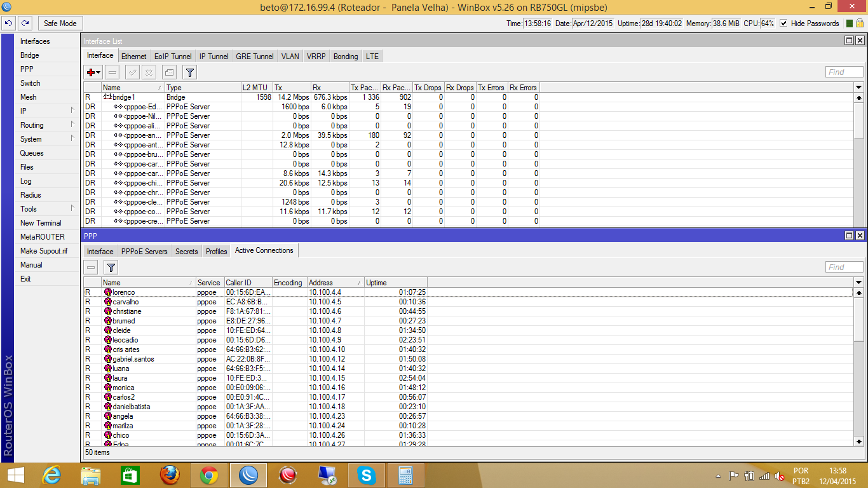Switch to the Secrets tab in PPP
The height and width of the screenshot is (488, 868).
[187, 252]
